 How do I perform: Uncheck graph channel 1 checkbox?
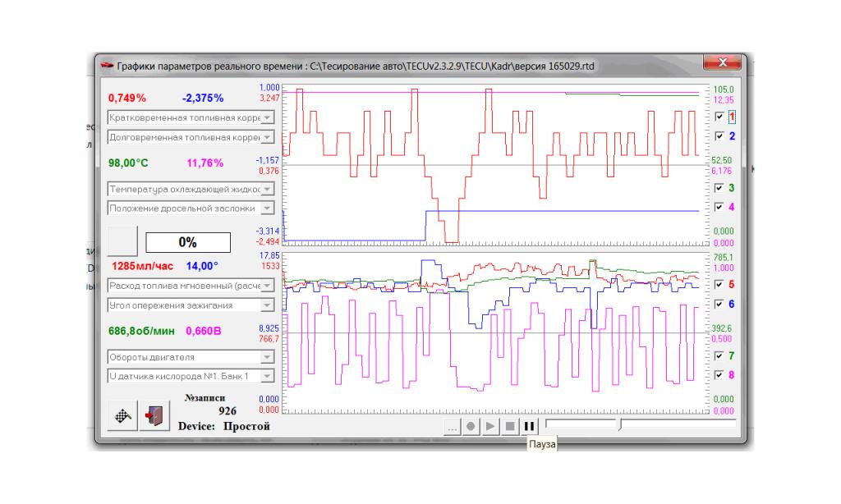click(x=719, y=117)
